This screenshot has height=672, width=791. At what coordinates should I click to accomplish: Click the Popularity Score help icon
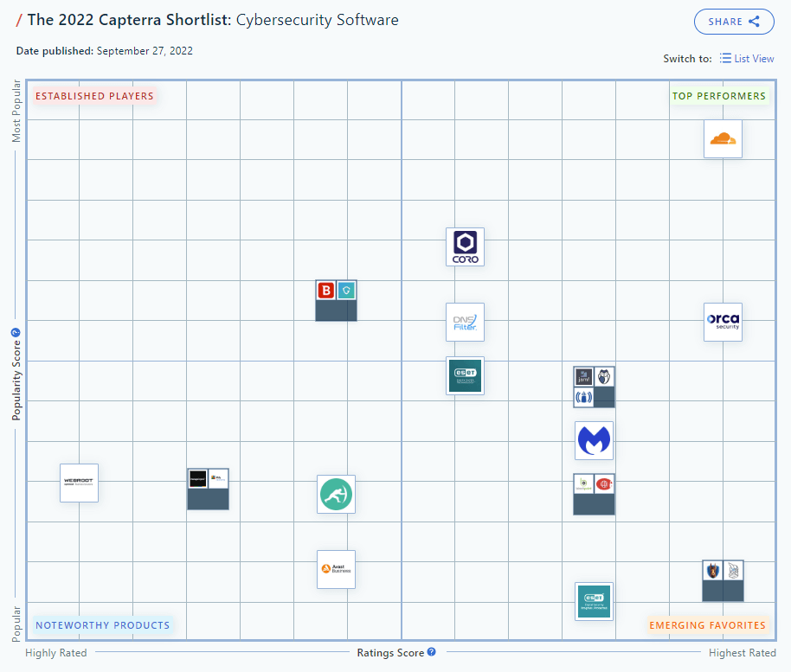[x=16, y=333]
